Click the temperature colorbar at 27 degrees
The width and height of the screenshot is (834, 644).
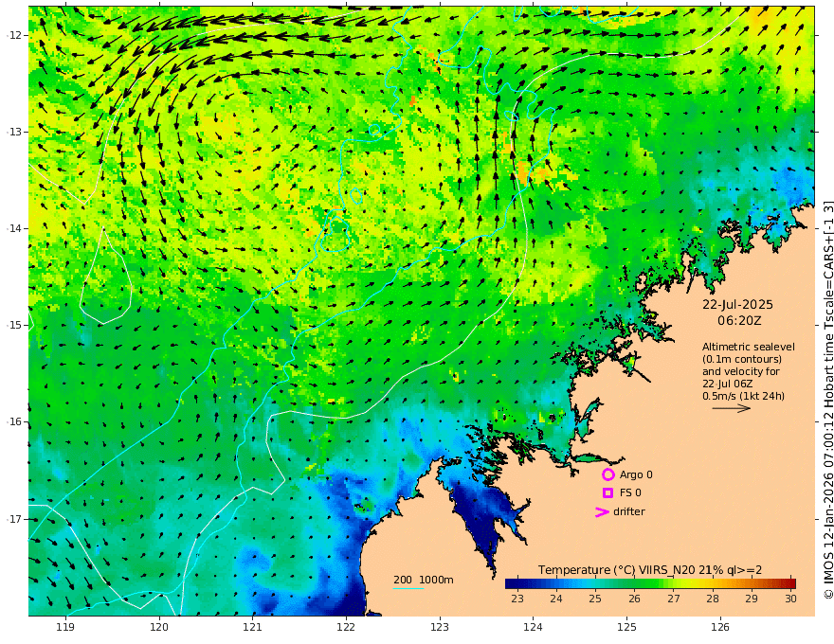[674, 582]
